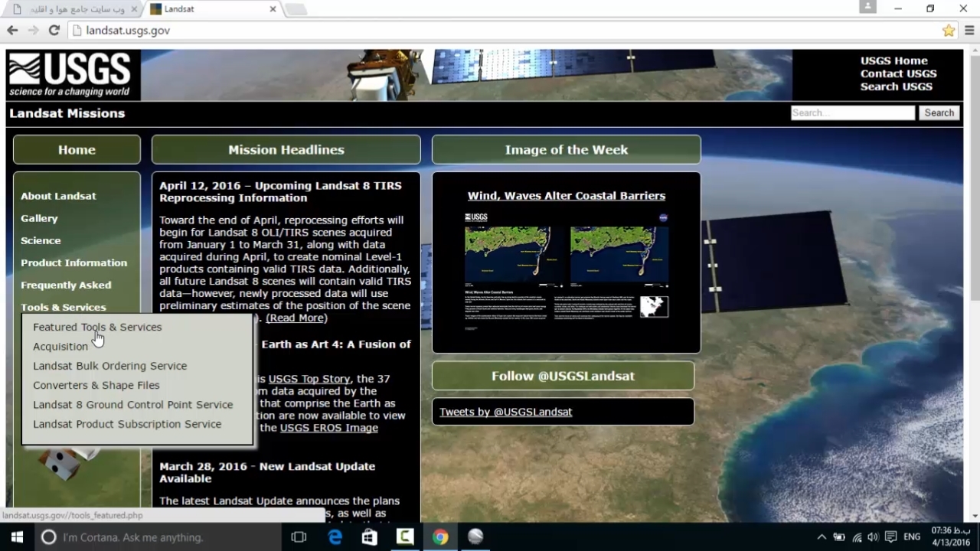Viewport: 980px width, 551px height.
Task: Bookmark this page using the star icon
Action: point(949,30)
